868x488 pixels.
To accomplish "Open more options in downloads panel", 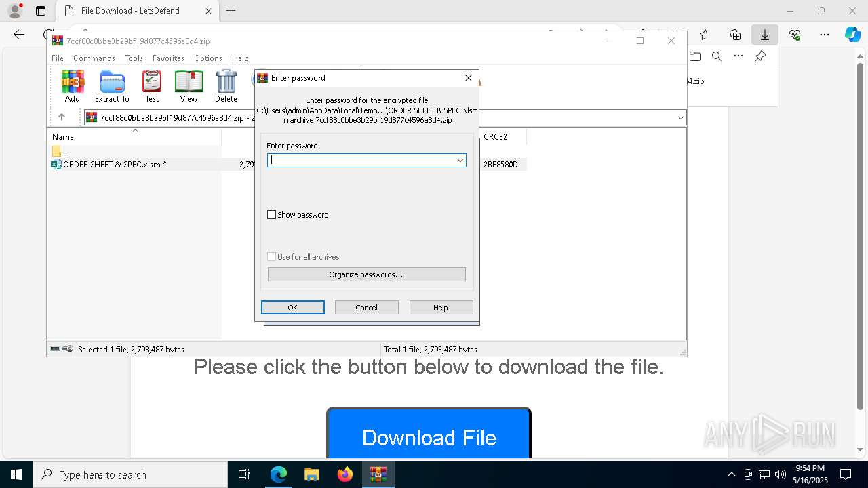I will point(738,56).
